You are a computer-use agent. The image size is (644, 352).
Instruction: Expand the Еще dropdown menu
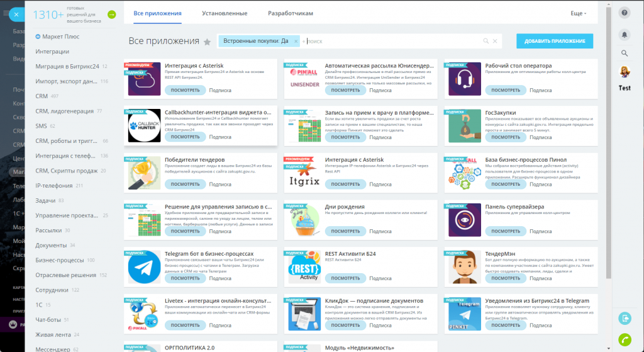[579, 13]
